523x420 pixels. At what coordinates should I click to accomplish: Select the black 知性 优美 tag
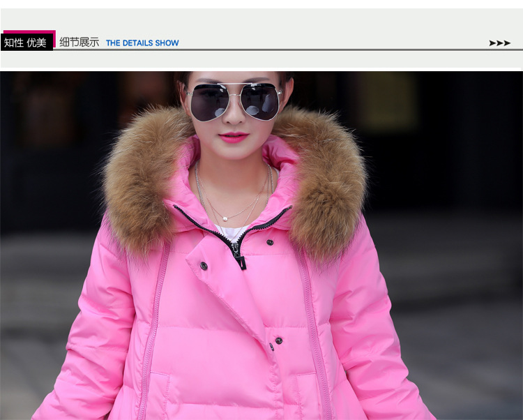coord(26,43)
